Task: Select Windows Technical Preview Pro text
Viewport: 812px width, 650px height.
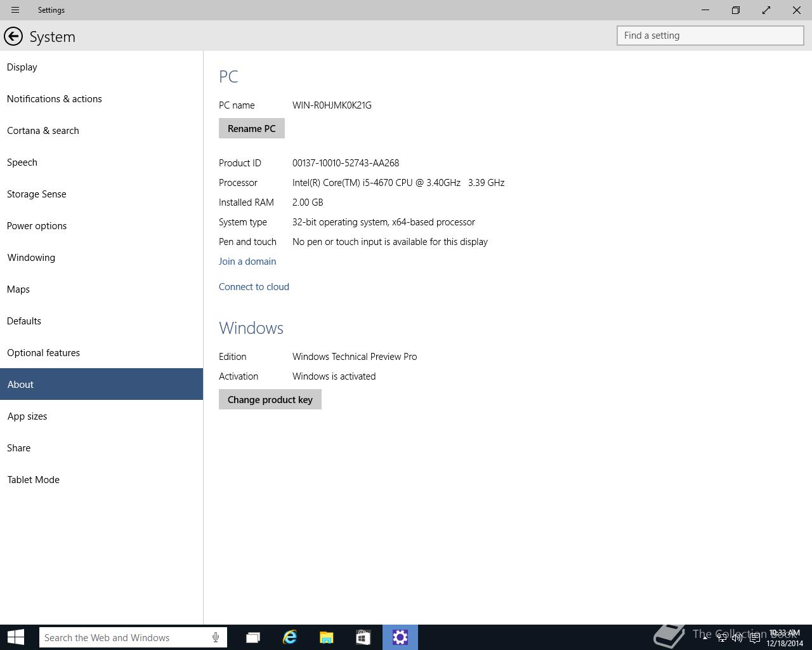Action: pyautogui.click(x=355, y=357)
